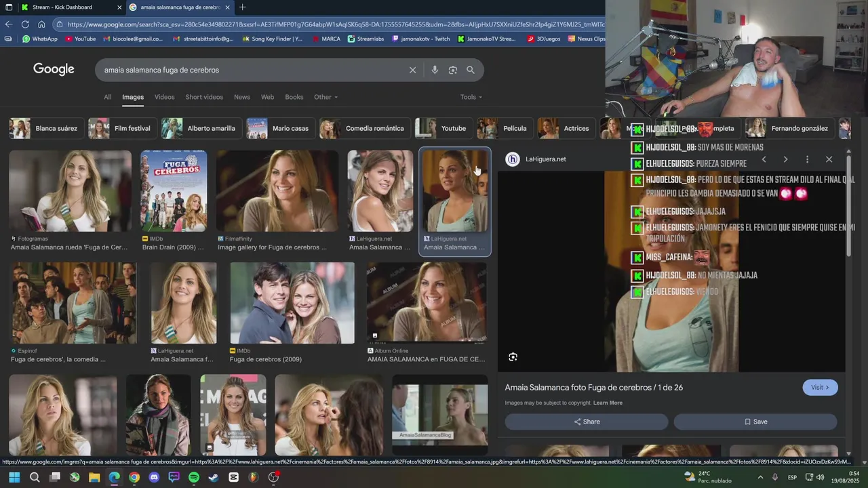Reload the page in the browser toolbar
Image resolution: width=868 pixels, height=488 pixels.
pyautogui.click(x=25, y=24)
